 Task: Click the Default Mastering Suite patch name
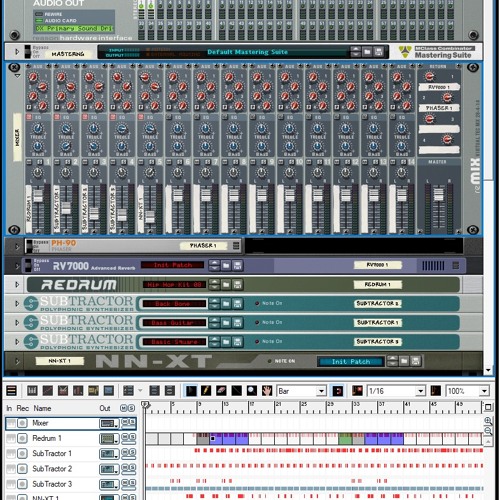(x=247, y=52)
